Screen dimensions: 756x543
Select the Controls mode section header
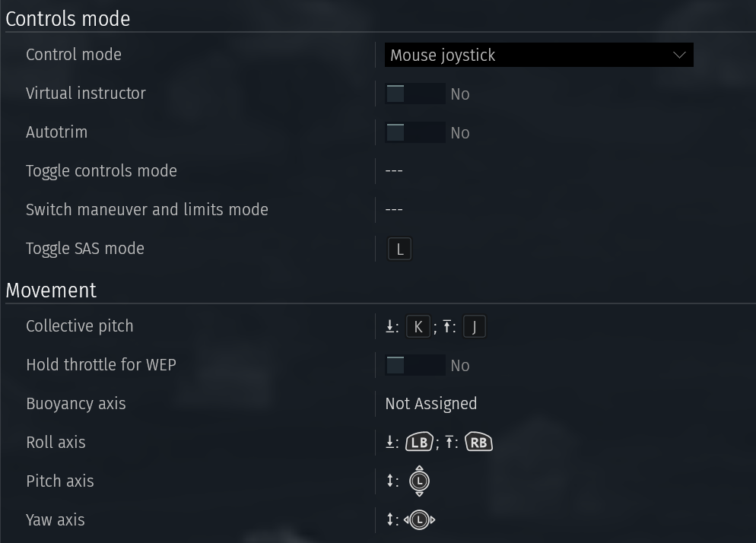coord(68,19)
